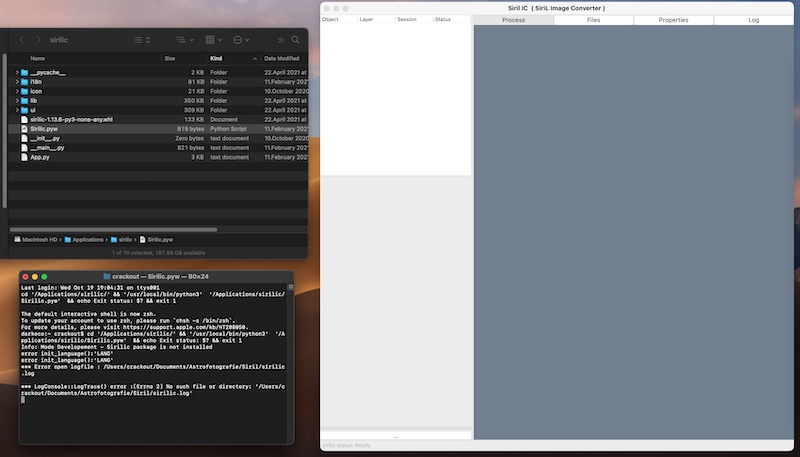The width and height of the screenshot is (800, 457).
Task: Minimize the Terminal window
Action: pyautogui.click(x=35, y=276)
